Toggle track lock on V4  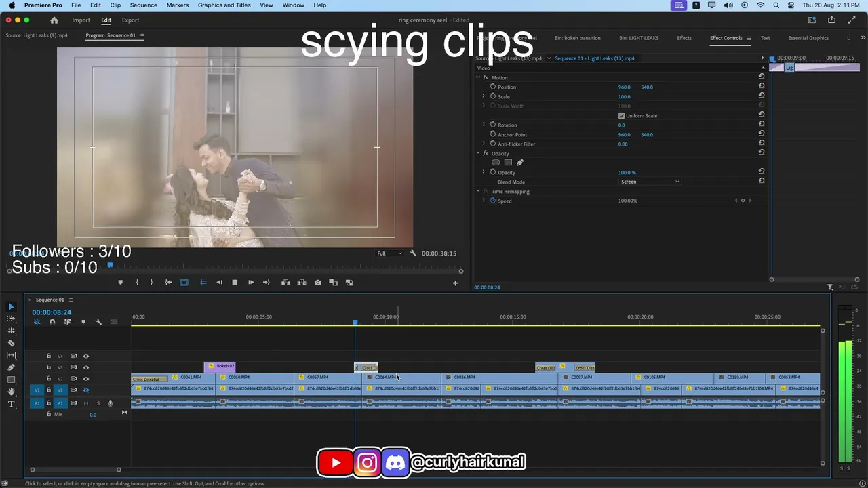pos(49,356)
